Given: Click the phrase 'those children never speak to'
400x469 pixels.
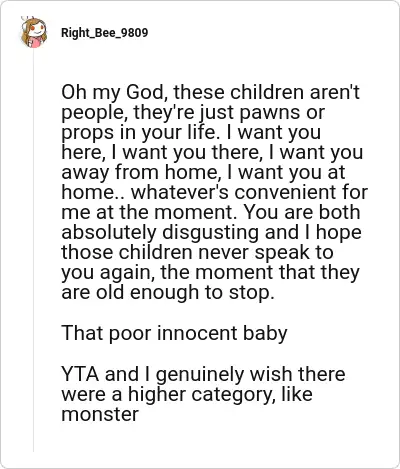Looking at the screenshot, I should (x=197, y=252).
